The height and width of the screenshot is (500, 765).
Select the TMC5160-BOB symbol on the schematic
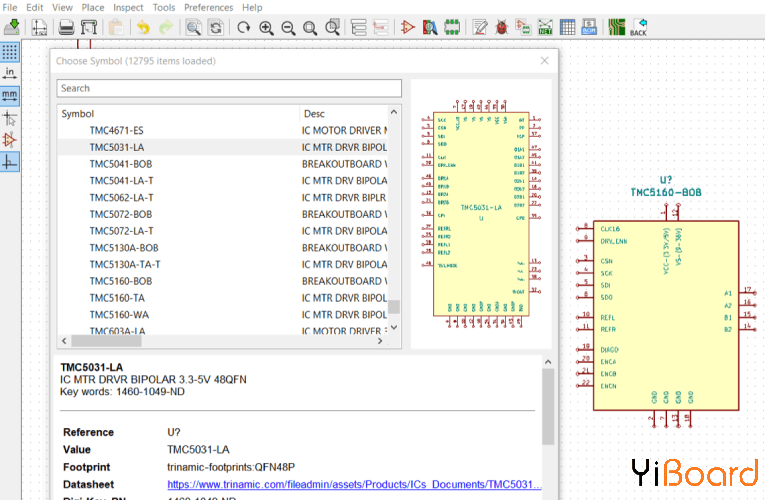(666, 316)
